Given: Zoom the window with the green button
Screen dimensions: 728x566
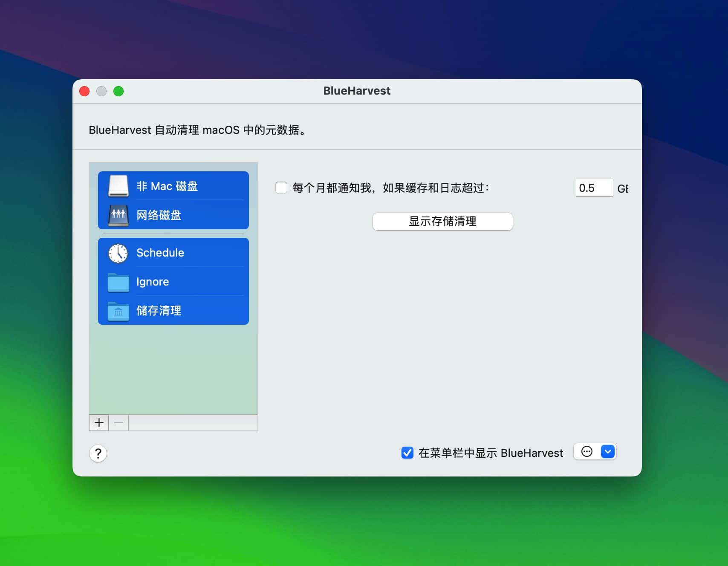Looking at the screenshot, I should [118, 91].
